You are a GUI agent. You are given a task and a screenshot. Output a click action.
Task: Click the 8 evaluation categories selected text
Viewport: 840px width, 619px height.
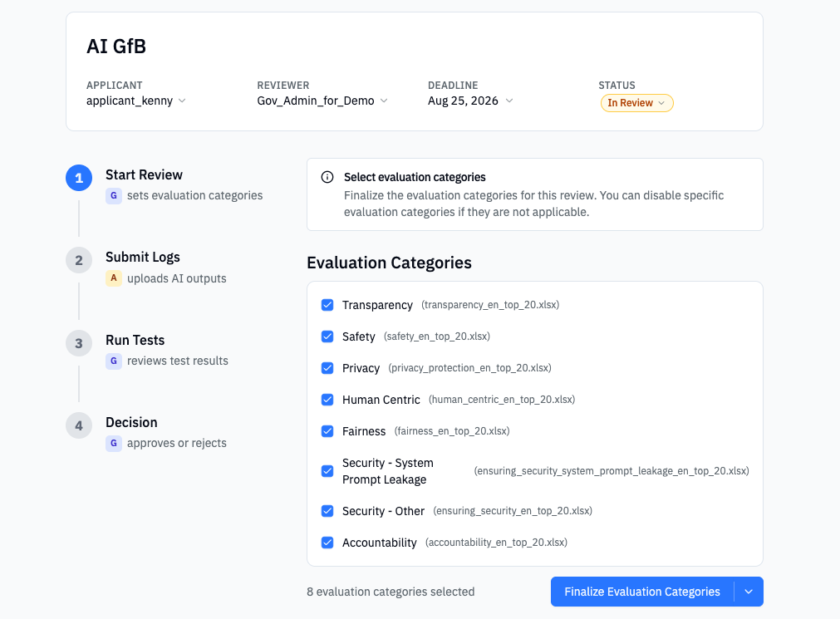coord(391,592)
